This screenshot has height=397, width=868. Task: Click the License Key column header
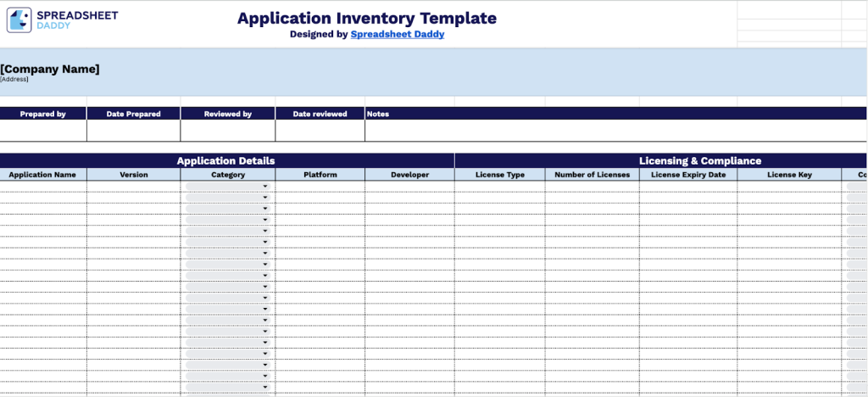(789, 175)
